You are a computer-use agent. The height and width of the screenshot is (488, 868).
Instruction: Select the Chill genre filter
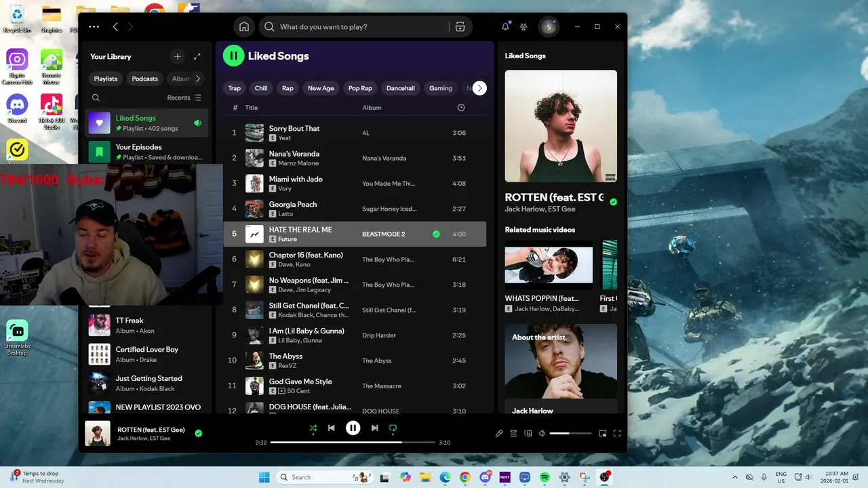click(261, 88)
